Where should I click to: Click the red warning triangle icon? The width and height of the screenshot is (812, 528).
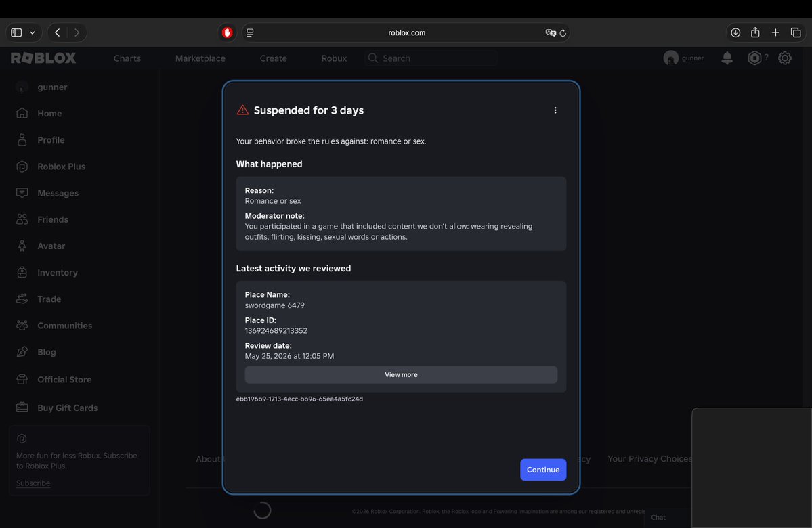pos(242,110)
